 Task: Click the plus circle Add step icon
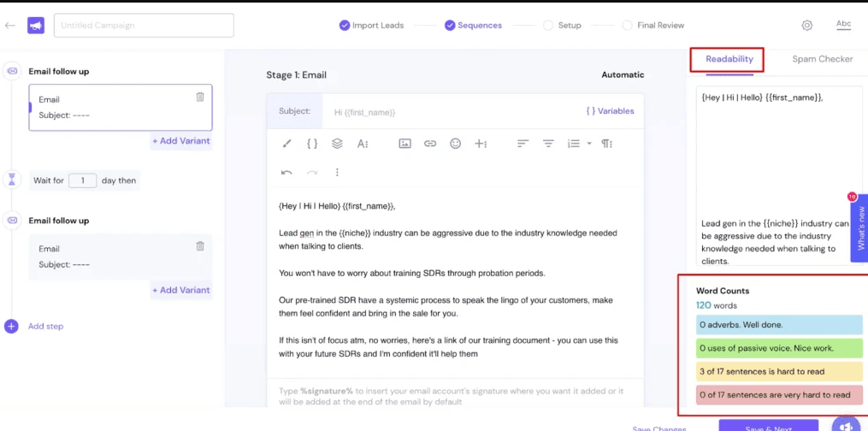coord(11,327)
